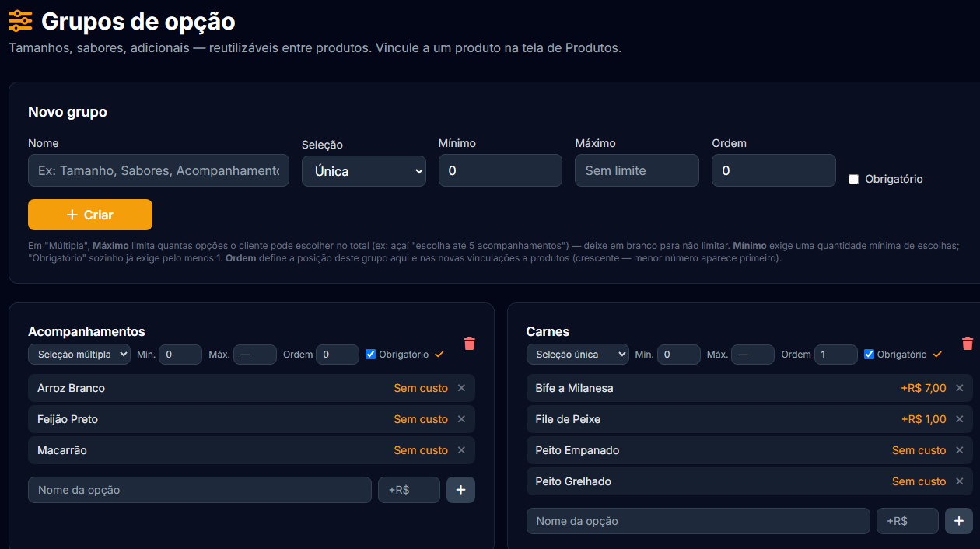Click Sem custo on Arroz Branco row

point(421,388)
